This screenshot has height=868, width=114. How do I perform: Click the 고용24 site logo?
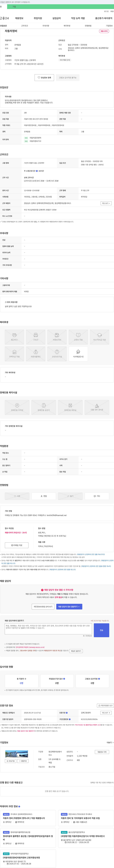(4, 18)
